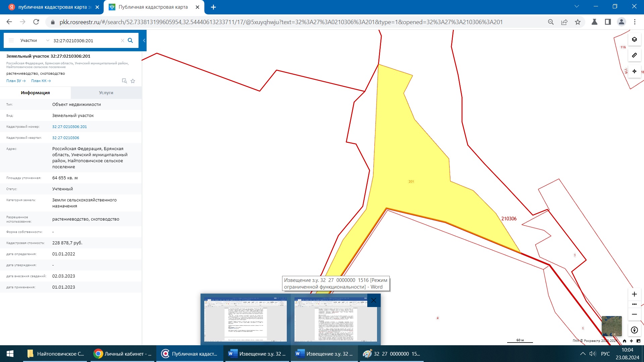644x362 pixels.
Task: Open the План ЗУ link
Action: click(16, 81)
